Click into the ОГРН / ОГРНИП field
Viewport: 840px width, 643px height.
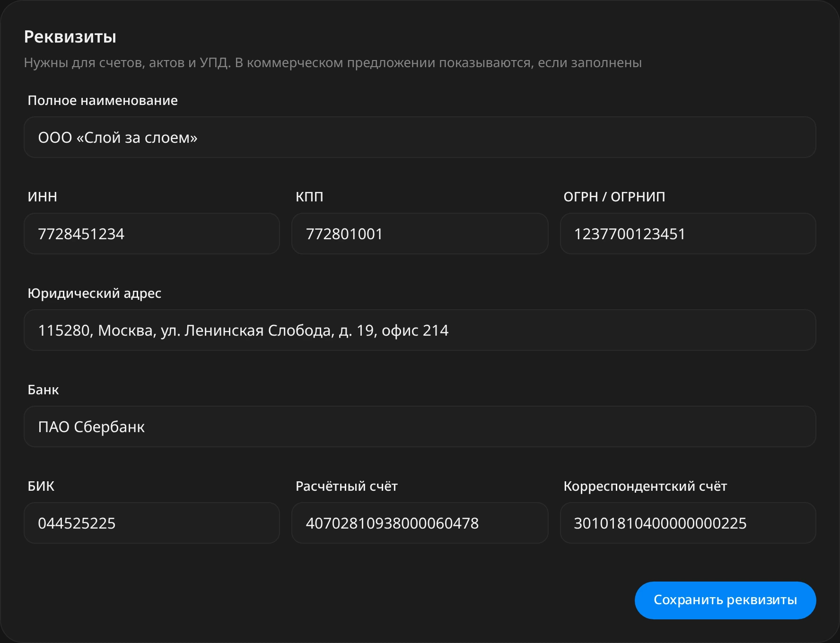click(x=688, y=234)
